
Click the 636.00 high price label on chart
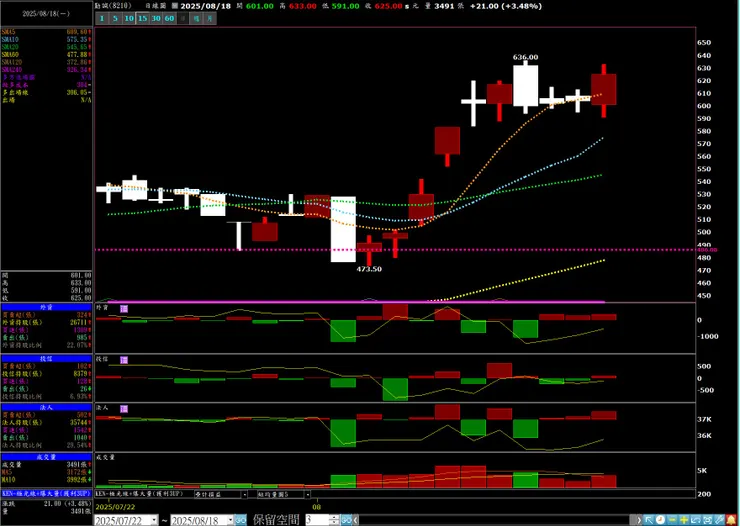point(525,57)
